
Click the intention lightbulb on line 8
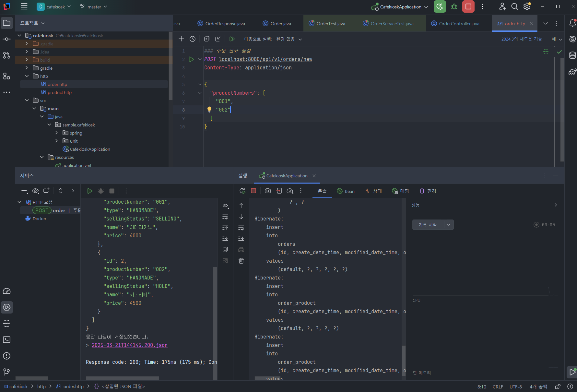coord(209,110)
